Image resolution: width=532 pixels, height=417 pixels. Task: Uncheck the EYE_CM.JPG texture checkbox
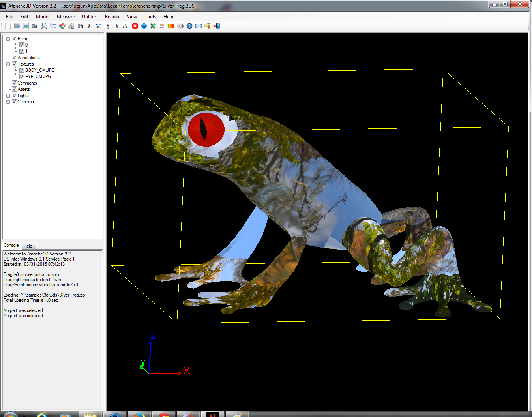[x=22, y=77]
